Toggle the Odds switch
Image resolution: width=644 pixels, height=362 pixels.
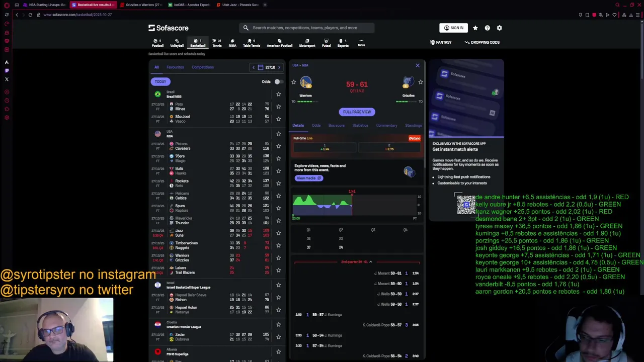(x=278, y=81)
